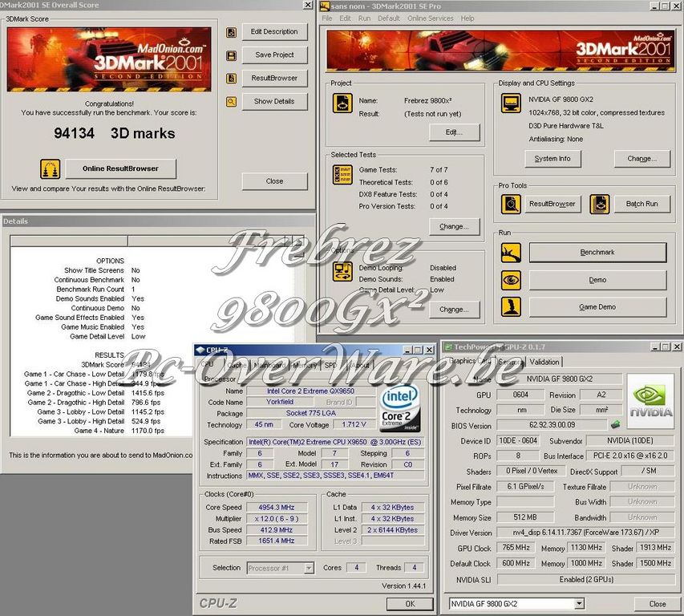Click the Specification field in CPU-Z

tap(335, 442)
